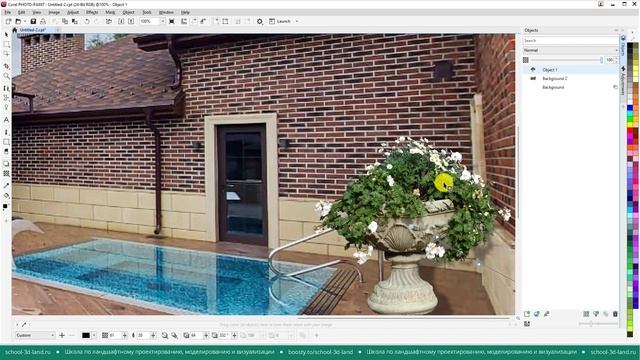Click the Search field in Objects panel
This screenshot has height=360, width=640.
pos(571,41)
